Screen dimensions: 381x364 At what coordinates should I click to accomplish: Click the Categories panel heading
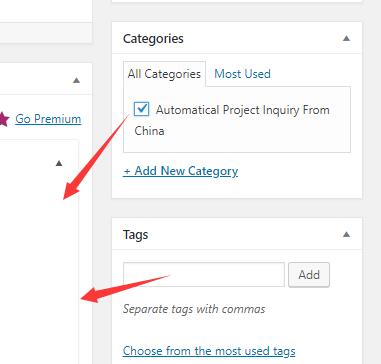coord(153,38)
